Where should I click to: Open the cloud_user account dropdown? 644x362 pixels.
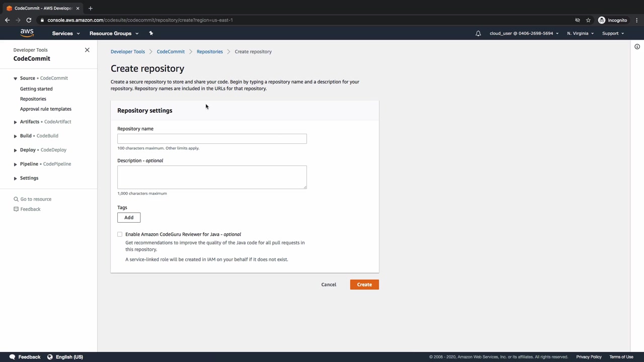[524, 33]
